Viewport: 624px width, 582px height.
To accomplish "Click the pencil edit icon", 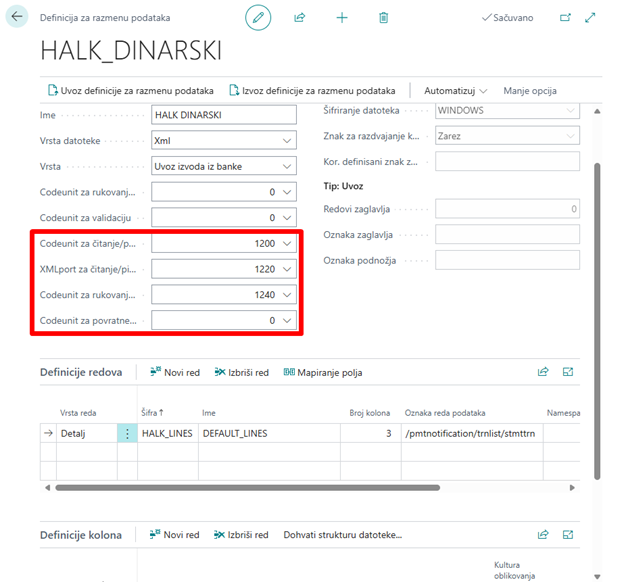I will pyautogui.click(x=259, y=17).
